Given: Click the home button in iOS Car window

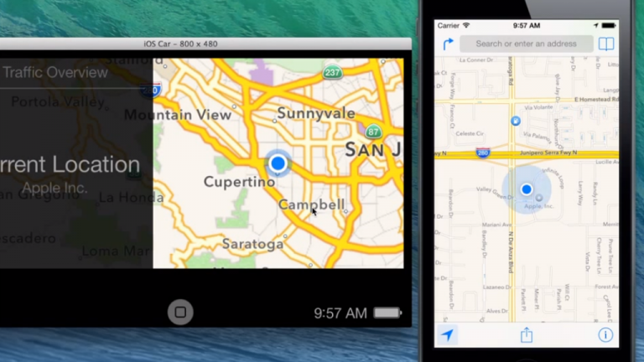Looking at the screenshot, I should [180, 313].
